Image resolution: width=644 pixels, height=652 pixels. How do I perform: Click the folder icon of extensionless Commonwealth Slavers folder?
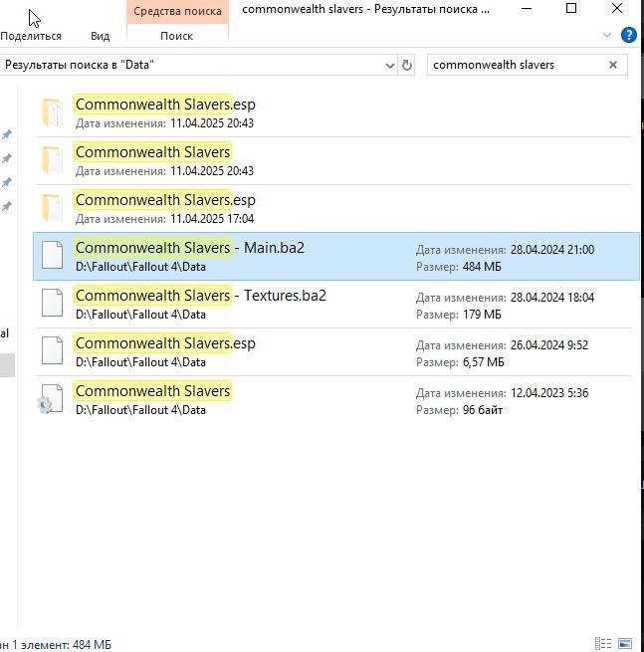53,160
